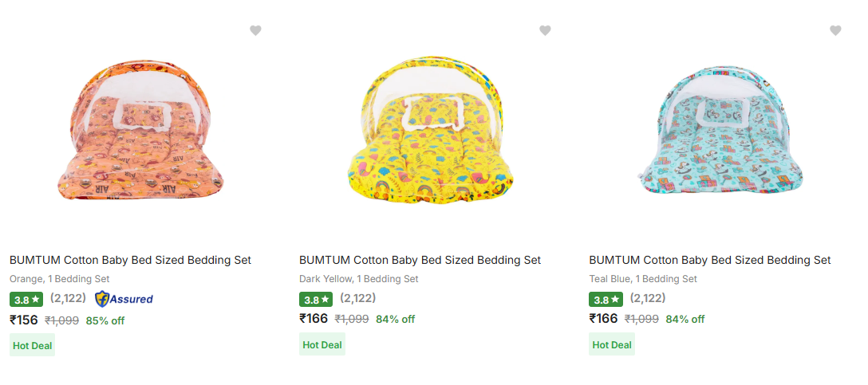Open teal blue BUMTUM bedding set title

(x=710, y=260)
